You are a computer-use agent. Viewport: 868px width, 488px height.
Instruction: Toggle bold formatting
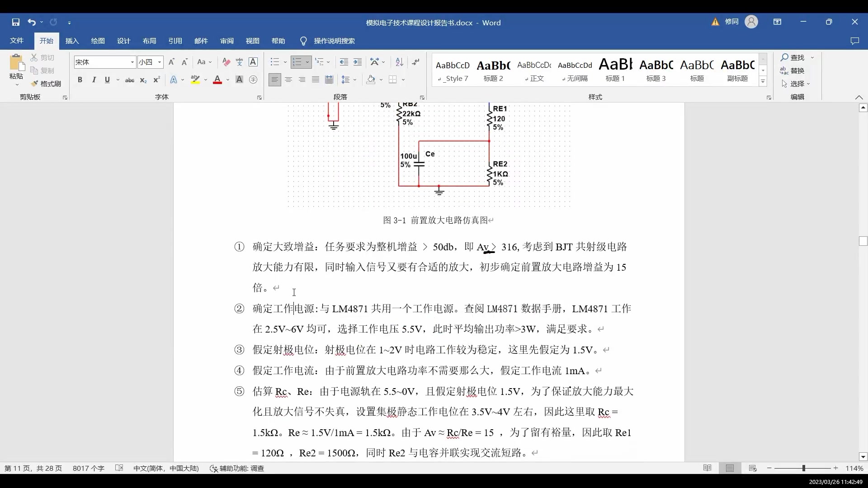[80, 80]
